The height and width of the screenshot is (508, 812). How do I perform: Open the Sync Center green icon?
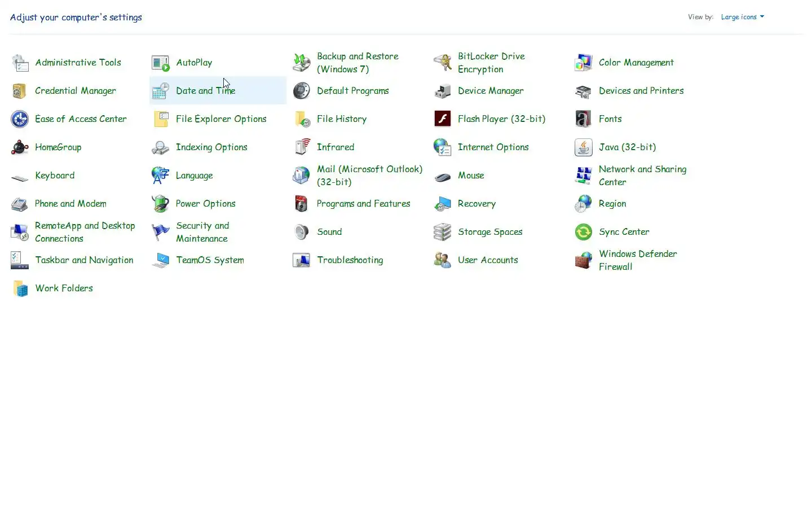[584, 232]
